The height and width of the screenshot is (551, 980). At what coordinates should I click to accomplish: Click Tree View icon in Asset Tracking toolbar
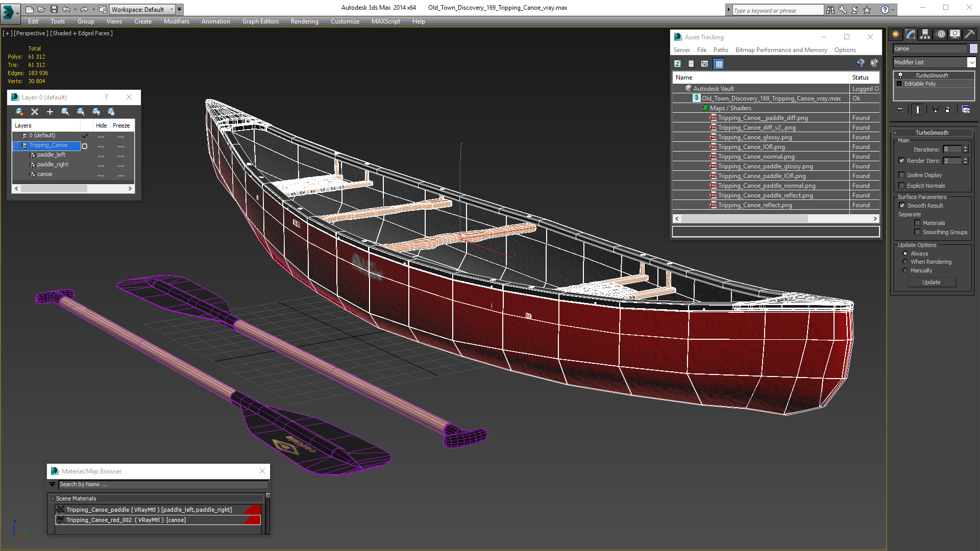tap(705, 64)
